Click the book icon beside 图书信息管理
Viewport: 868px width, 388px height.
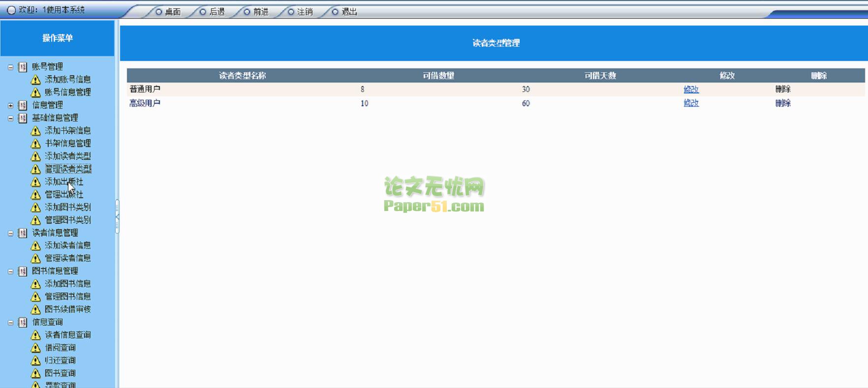tap(22, 271)
